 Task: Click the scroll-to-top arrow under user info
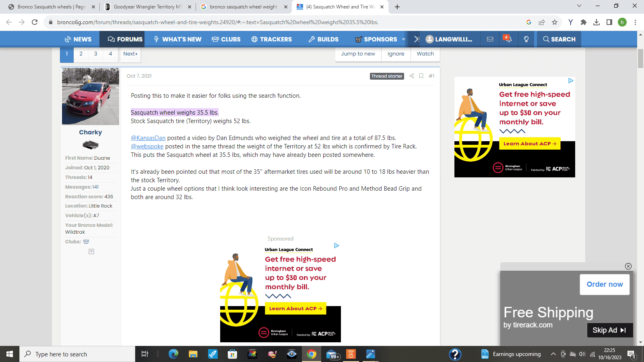click(91, 251)
